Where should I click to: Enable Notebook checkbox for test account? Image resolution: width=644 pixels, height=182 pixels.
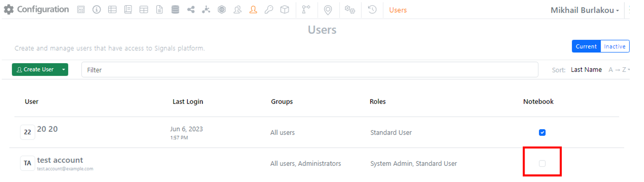(x=542, y=164)
